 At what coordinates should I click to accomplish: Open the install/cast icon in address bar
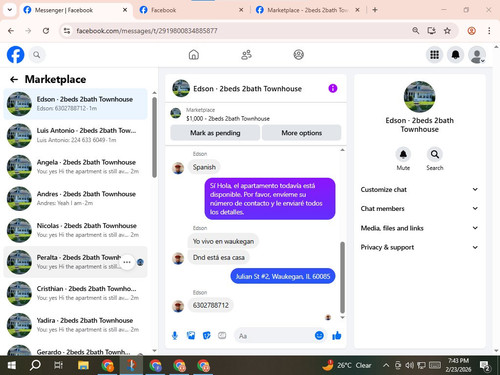432,31
